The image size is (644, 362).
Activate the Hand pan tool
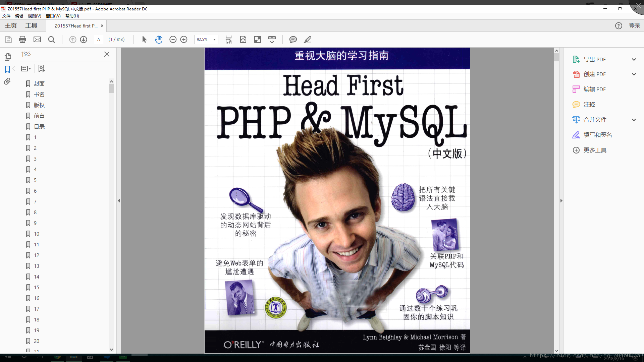coord(159,40)
